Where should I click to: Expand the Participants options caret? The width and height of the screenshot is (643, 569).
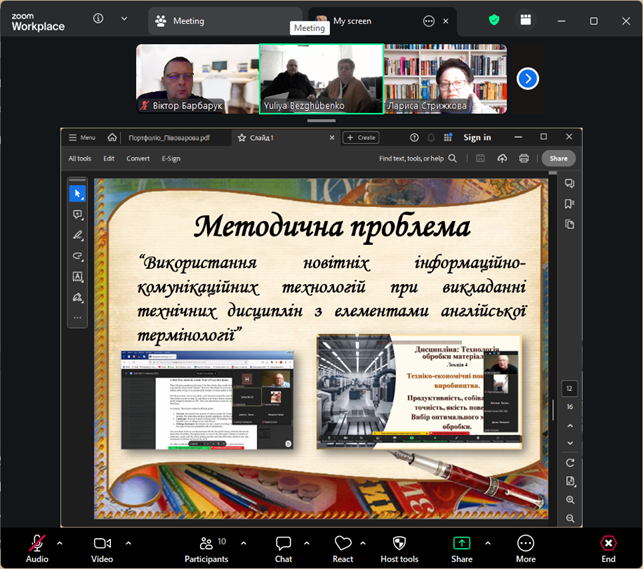tap(244, 543)
